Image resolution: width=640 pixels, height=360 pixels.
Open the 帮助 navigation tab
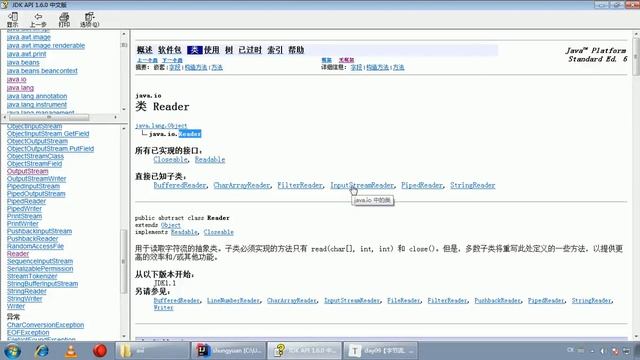click(x=296, y=50)
